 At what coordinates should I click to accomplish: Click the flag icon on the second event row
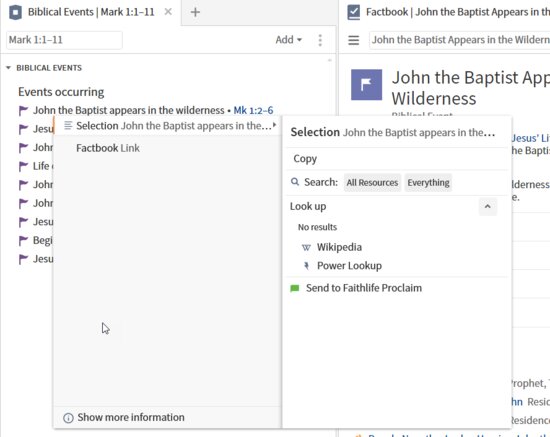[x=23, y=129]
